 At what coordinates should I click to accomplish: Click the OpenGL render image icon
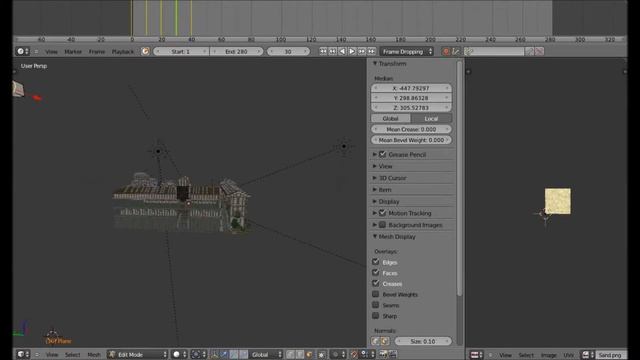[x=383, y=354]
